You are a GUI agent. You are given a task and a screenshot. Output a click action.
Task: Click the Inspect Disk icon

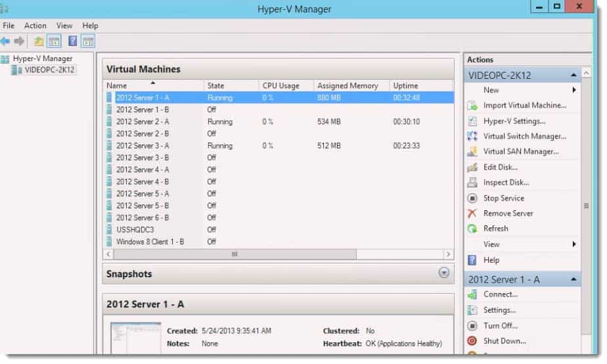click(x=472, y=183)
